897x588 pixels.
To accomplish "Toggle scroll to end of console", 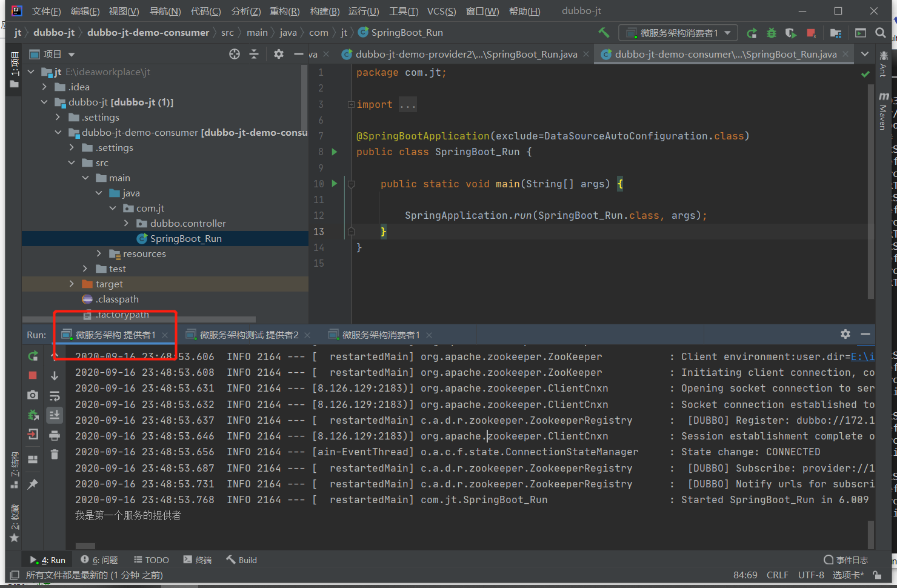I will click(x=55, y=415).
